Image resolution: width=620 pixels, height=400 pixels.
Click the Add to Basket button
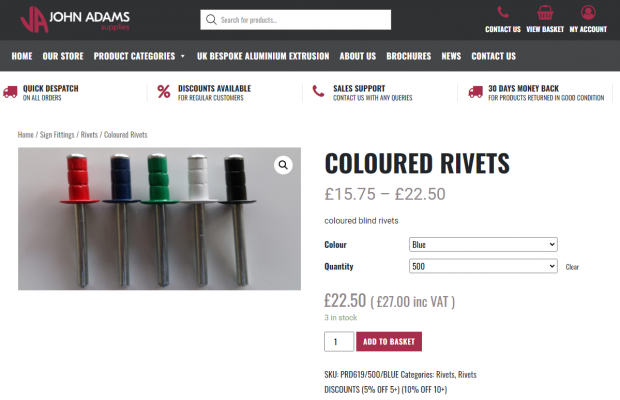pos(389,342)
